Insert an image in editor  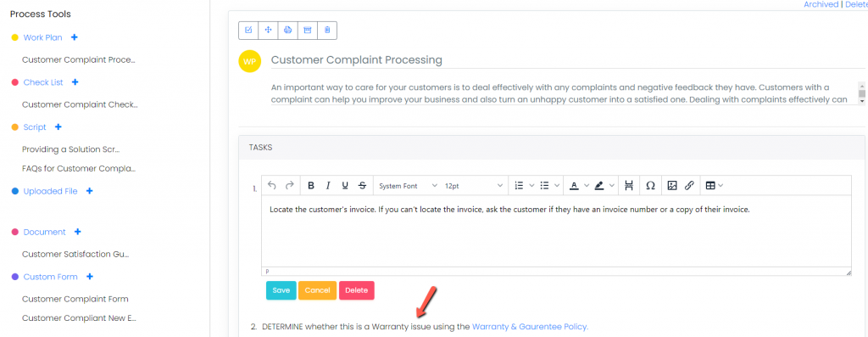click(672, 186)
